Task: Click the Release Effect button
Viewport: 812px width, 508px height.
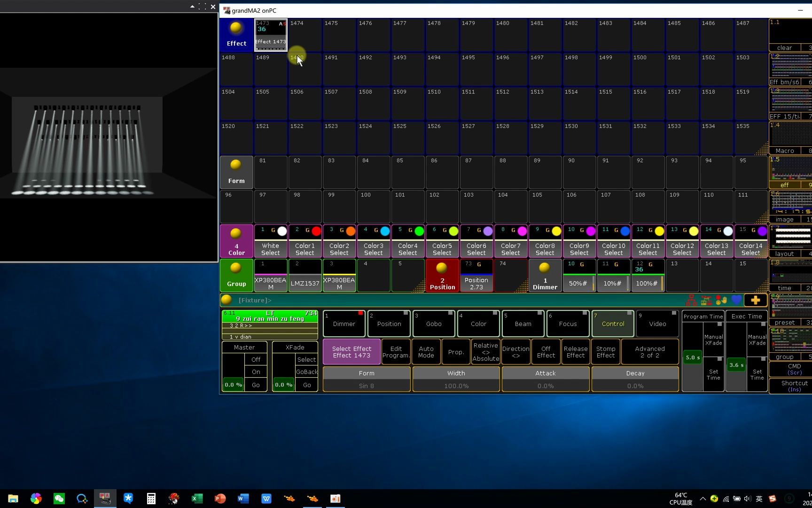Action: tap(576, 352)
